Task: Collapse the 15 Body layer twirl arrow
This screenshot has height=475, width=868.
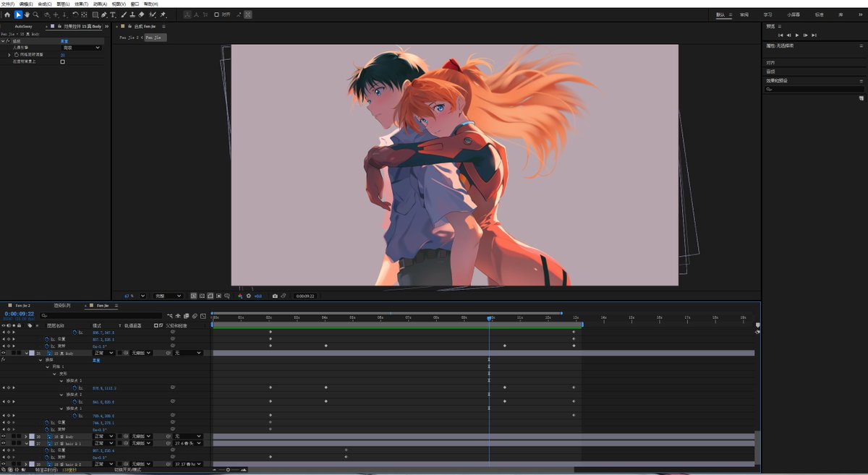Action: point(27,353)
